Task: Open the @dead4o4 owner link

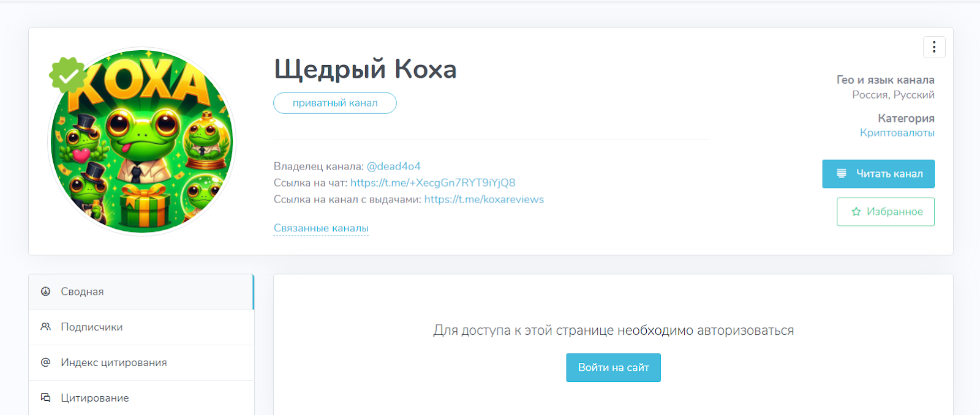Action: [393, 166]
